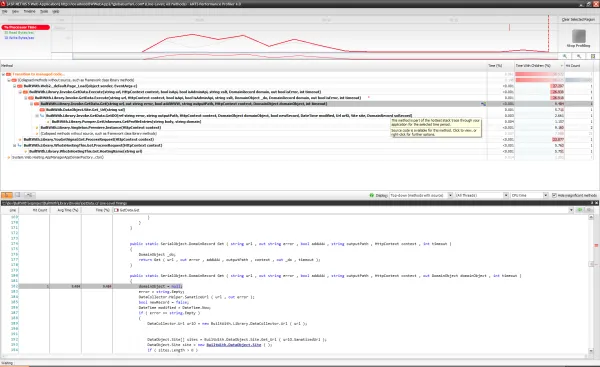The height and width of the screenshot is (367, 600).
Task: Open the View menu
Action: click(x=15, y=11)
